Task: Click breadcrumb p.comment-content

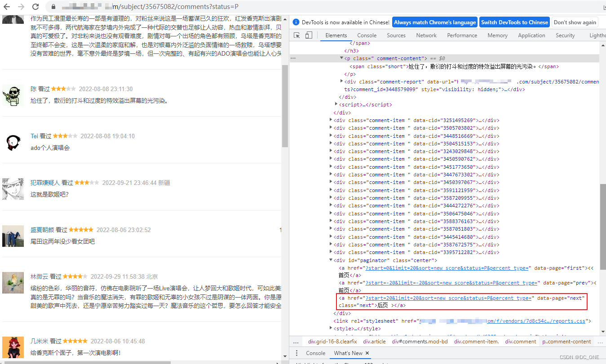Action: click(566, 342)
